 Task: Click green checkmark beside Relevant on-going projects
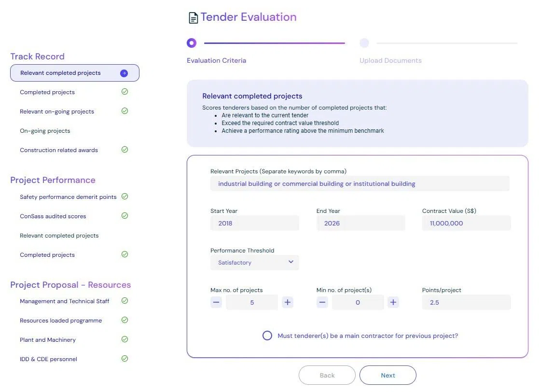pos(124,111)
